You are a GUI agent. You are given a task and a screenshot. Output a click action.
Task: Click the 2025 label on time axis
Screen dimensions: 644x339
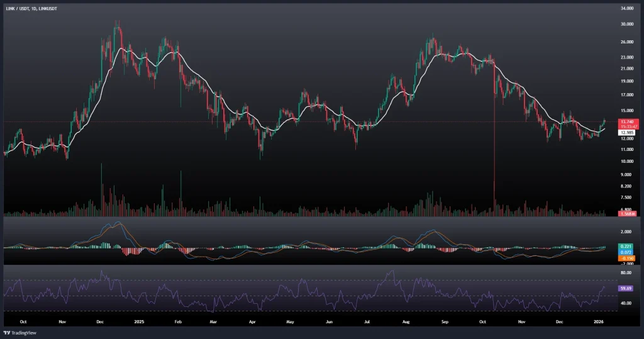[139, 321]
